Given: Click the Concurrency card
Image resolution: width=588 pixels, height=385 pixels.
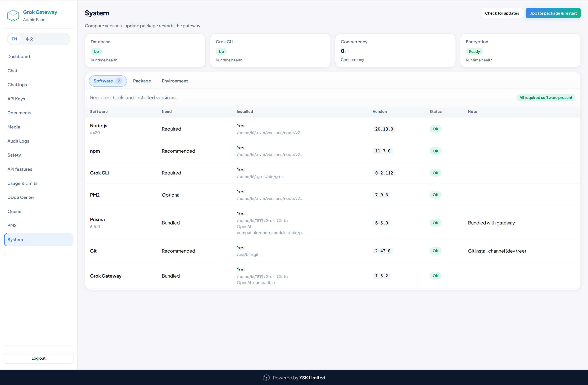Looking at the screenshot, I should (x=395, y=51).
